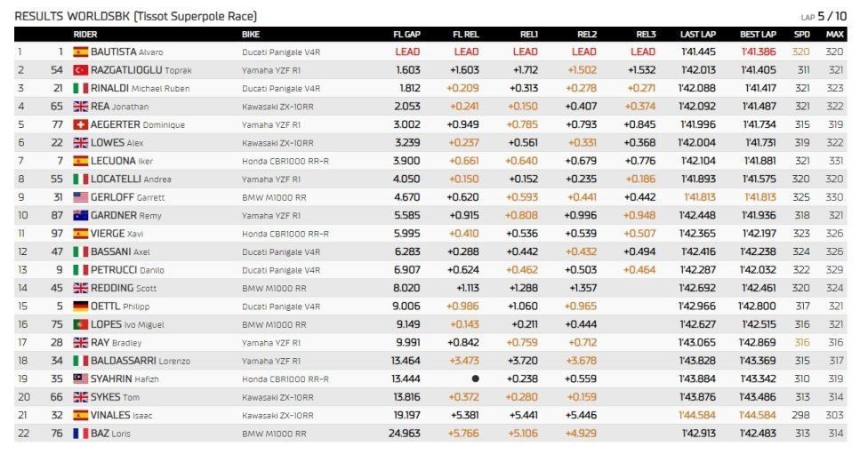This screenshot has width=868, height=462.
Task: Open rider REA Jonathan's name
Action: pyautogui.click(x=119, y=107)
